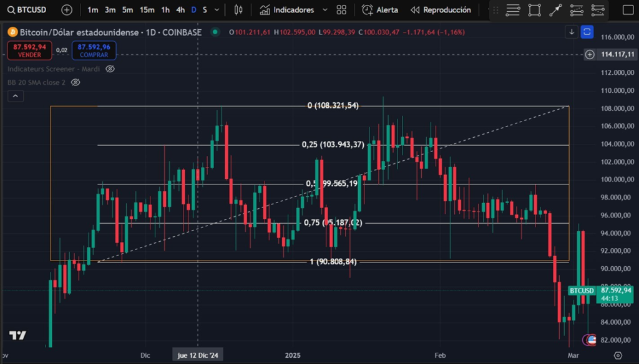Image resolution: width=639 pixels, height=364 pixels.
Task: Click the blue brackets button near price scale
Action: tap(587, 32)
